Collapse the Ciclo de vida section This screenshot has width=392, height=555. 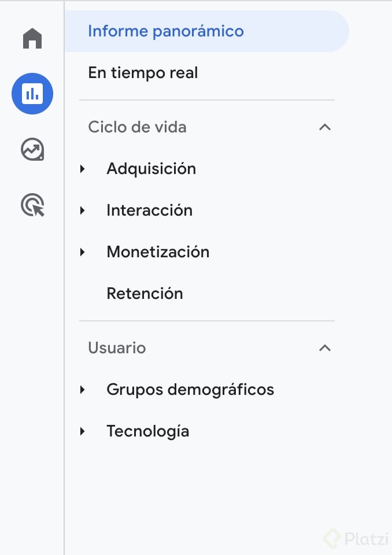coord(325,127)
